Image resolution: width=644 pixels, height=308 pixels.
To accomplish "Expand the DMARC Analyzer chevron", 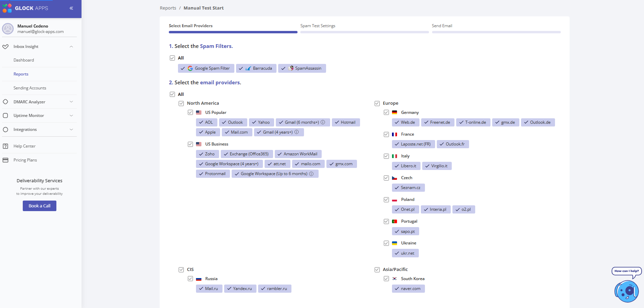I will tap(71, 102).
